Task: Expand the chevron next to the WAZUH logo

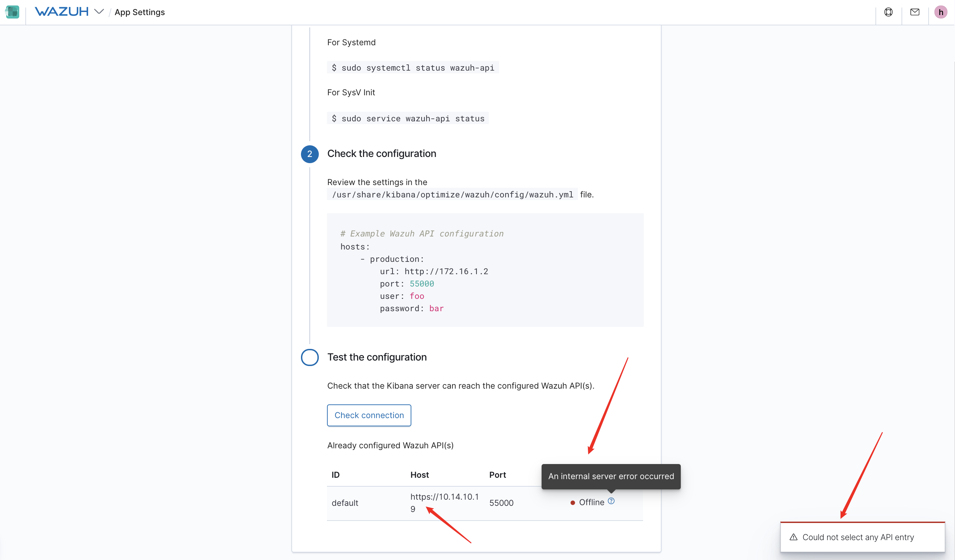Action: coord(99,12)
